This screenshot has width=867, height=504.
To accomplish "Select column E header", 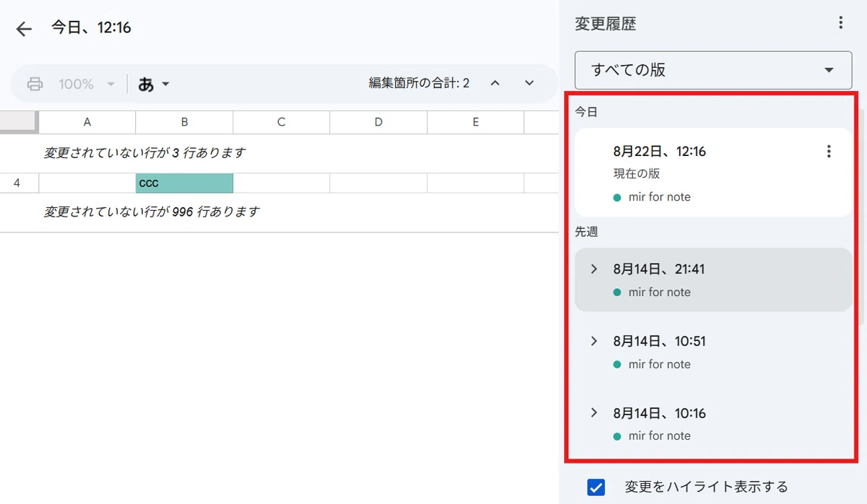I will (x=475, y=123).
